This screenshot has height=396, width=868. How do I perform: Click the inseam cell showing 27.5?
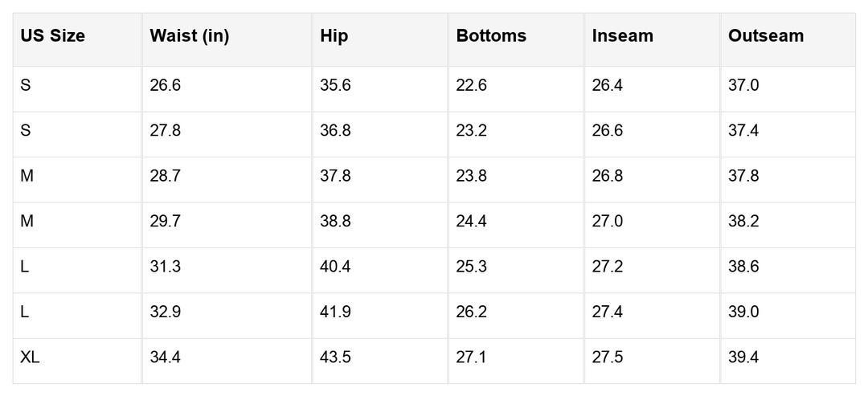pos(608,357)
